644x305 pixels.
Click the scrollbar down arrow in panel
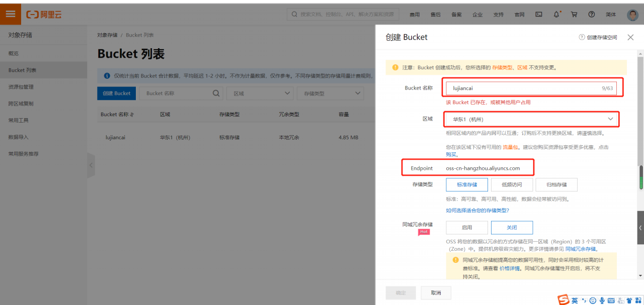pos(640,275)
